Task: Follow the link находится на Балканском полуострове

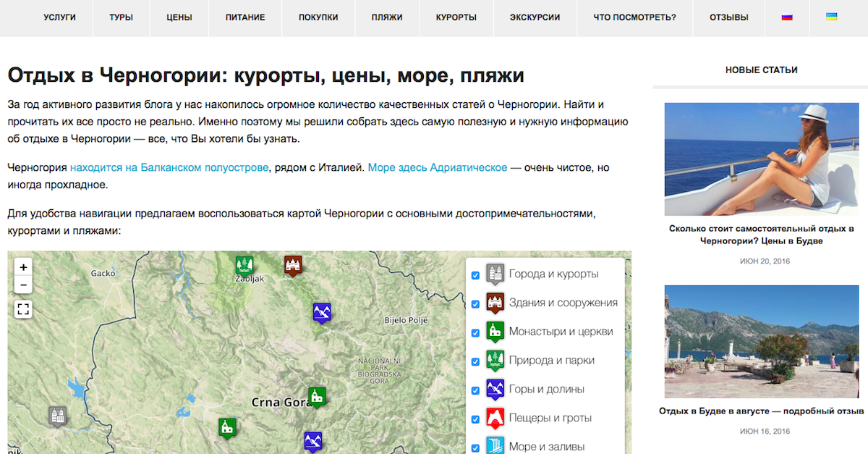Action: 169,168
